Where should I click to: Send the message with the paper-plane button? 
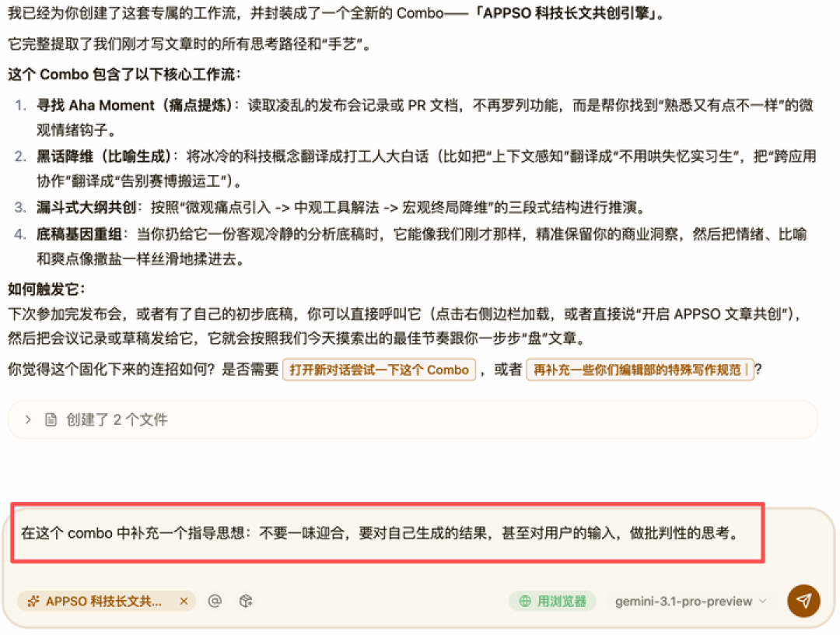pyautogui.click(x=803, y=601)
